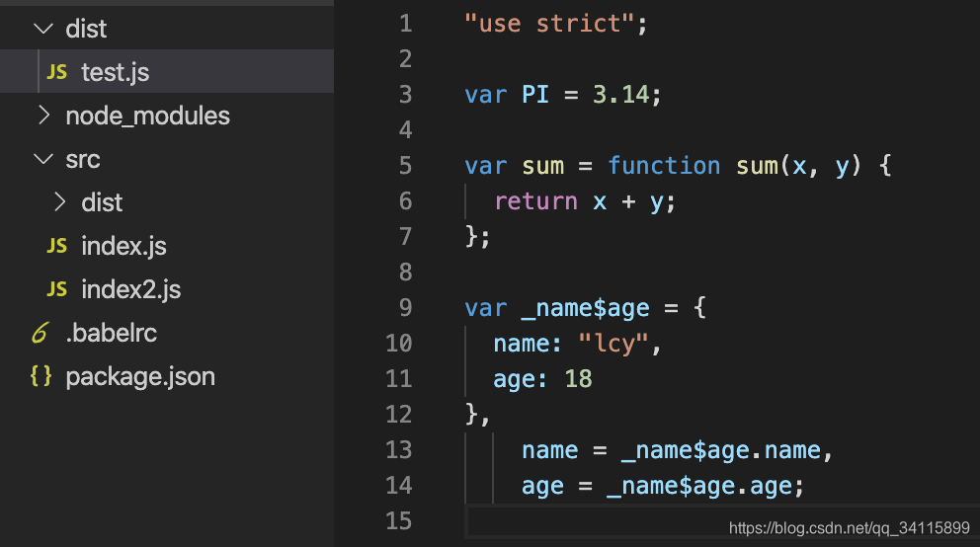The width and height of the screenshot is (980, 547).
Task: Click line number 9 in the gutter
Action: (406, 308)
